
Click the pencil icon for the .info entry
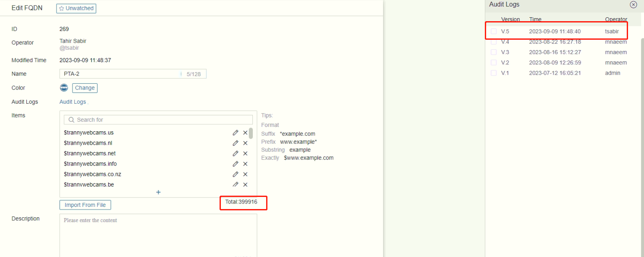click(x=236, y=164)
